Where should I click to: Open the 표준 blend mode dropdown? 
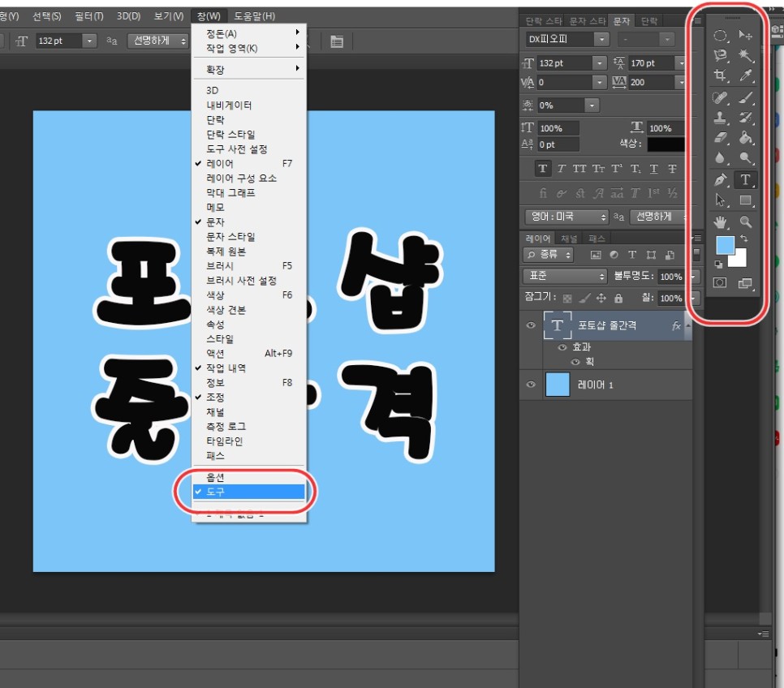566,276
